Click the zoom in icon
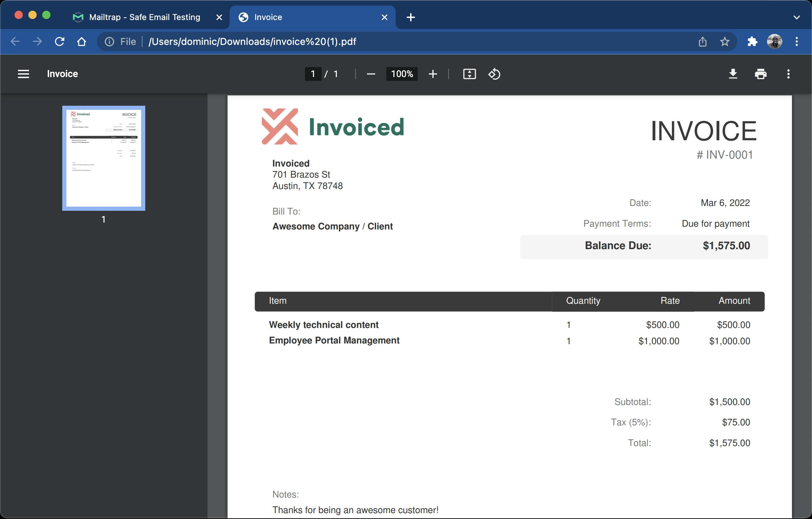This screenshot has height=519, width=812. point(433,74)
